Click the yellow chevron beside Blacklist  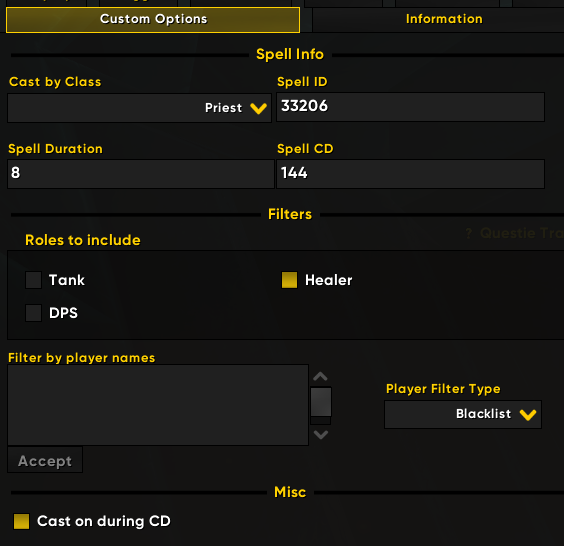(528, 415)
